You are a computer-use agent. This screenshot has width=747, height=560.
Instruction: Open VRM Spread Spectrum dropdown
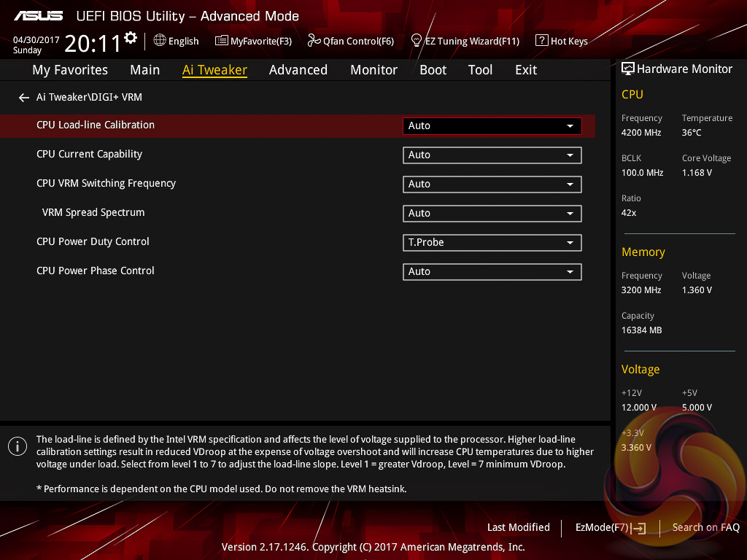click(x=492, y=214)
